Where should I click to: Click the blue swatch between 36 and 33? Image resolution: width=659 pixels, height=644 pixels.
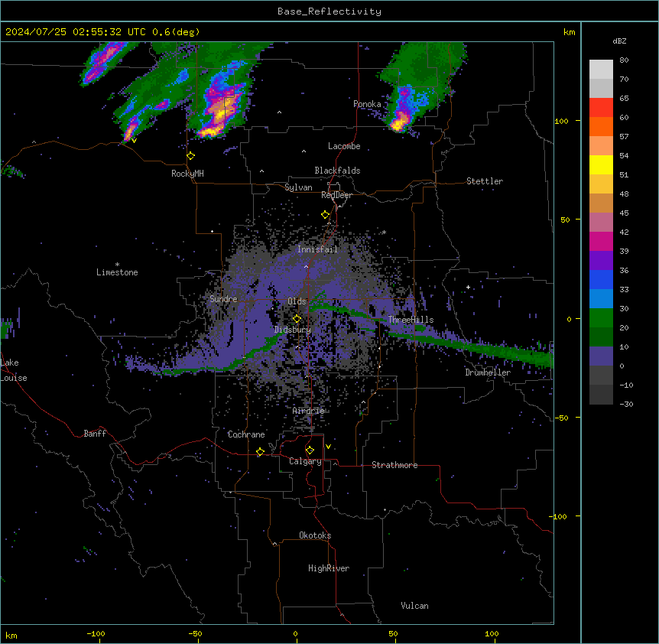point(601,279)
